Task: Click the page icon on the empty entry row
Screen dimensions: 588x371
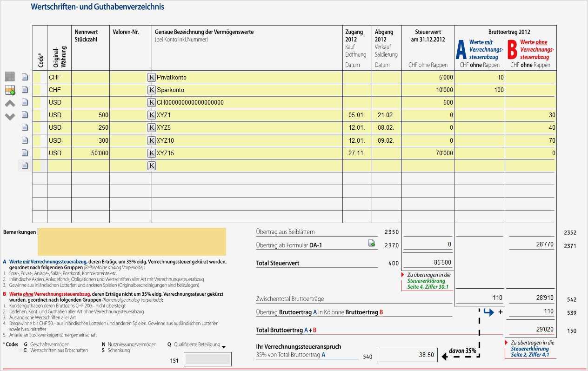Action: [x=25, y=166]
